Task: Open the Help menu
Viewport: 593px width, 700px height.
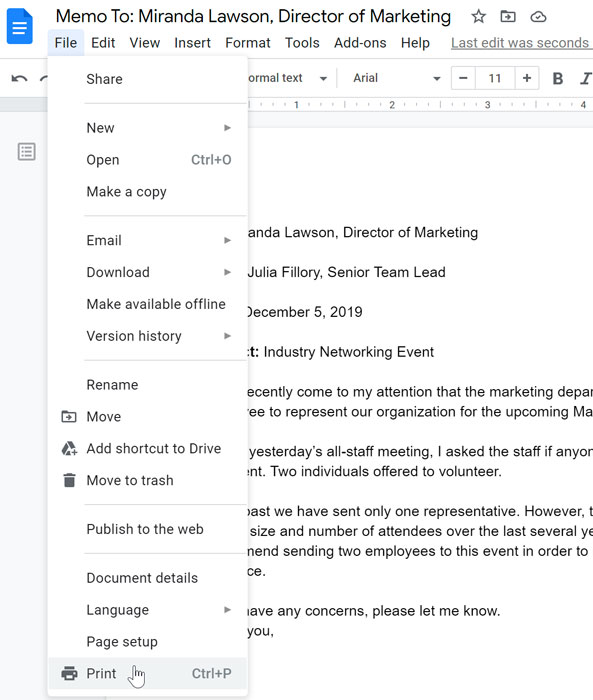Action: point(415,43)
